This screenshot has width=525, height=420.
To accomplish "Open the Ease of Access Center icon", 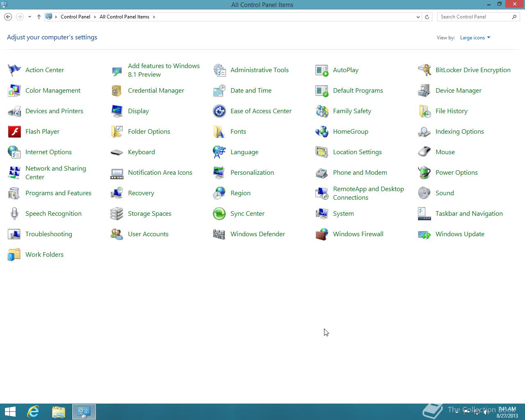I will (219, 111).
